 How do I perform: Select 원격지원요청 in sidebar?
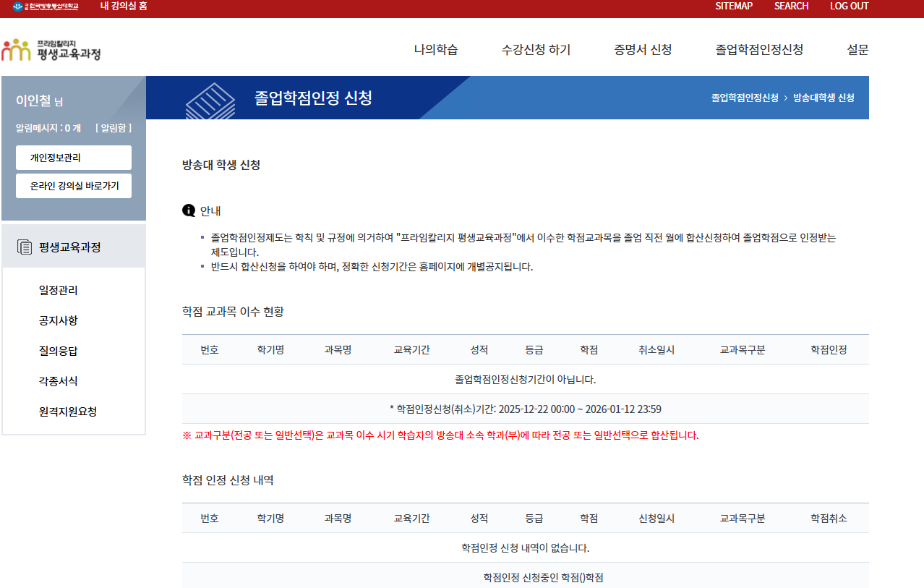tap(68, 412)
